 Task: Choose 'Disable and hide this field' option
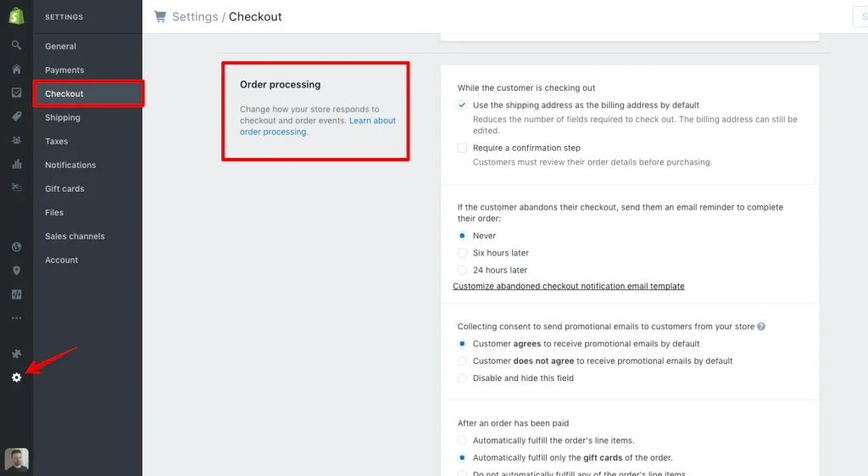(462, 378)
